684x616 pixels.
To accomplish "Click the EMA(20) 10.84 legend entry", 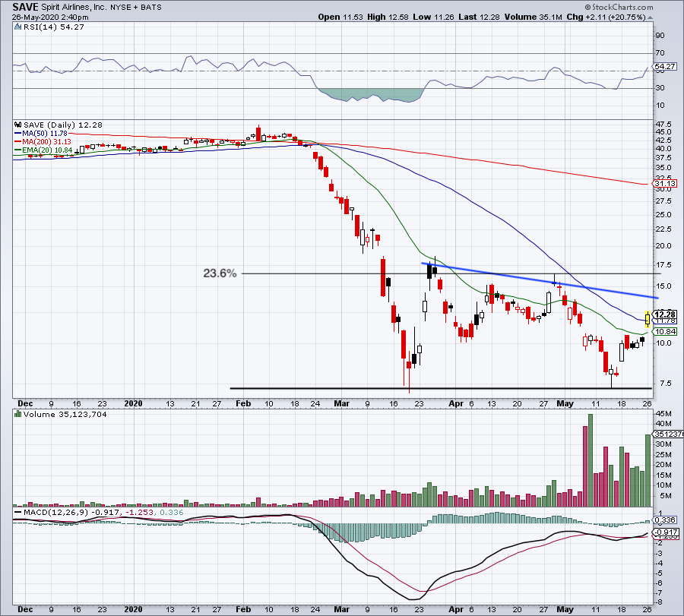I will click(43, 150).
